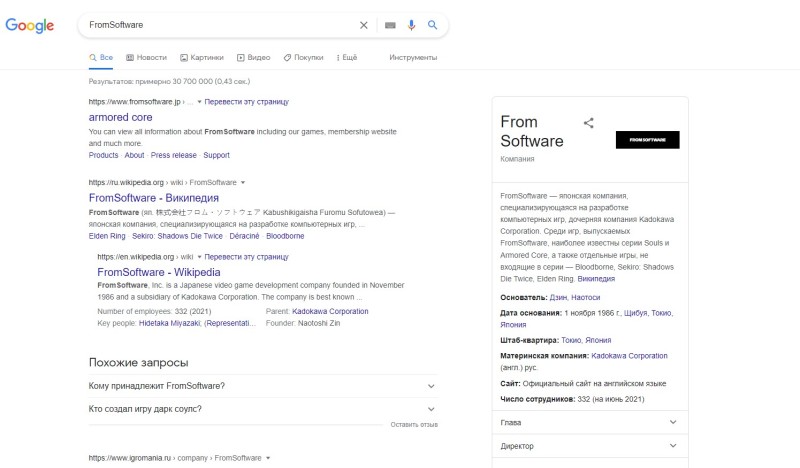800x468 pixels.
Task: Click the Google logo
Action: tap(30, 25)
